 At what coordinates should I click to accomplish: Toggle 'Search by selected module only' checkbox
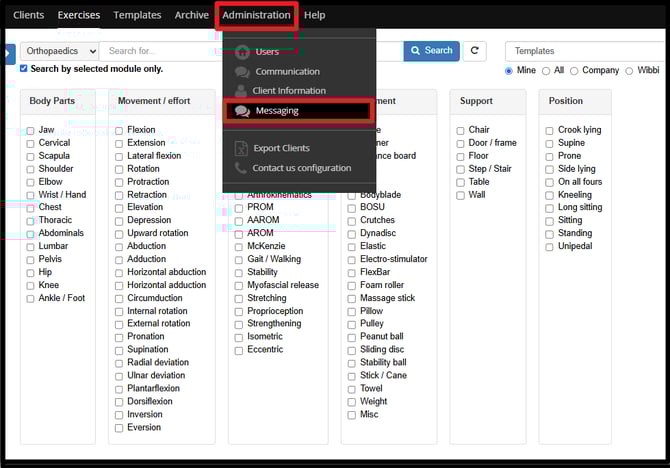point(24,69)
